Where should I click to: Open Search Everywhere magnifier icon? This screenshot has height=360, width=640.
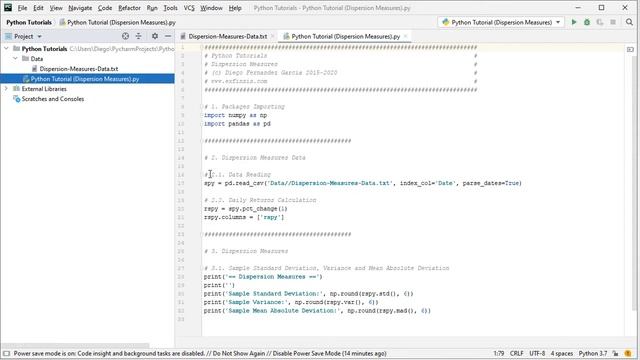click(x=629, y=22)
